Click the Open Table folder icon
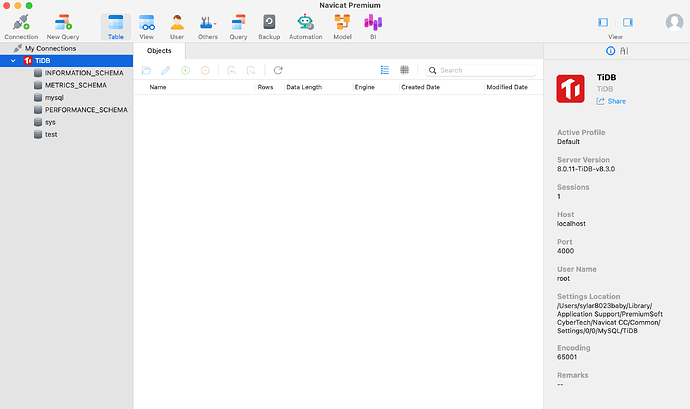Viewport: 690px width, 409px height. (147, 70)
